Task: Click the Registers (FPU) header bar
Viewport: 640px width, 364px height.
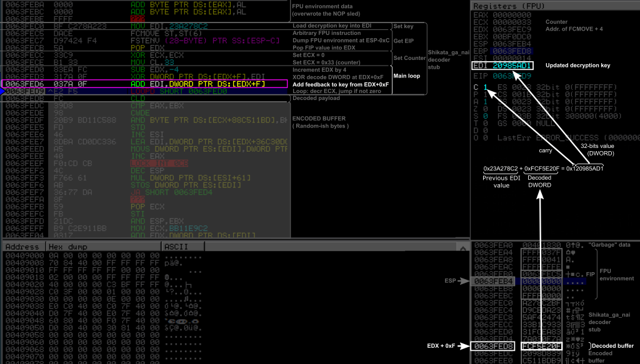Action: pos(555,5)
